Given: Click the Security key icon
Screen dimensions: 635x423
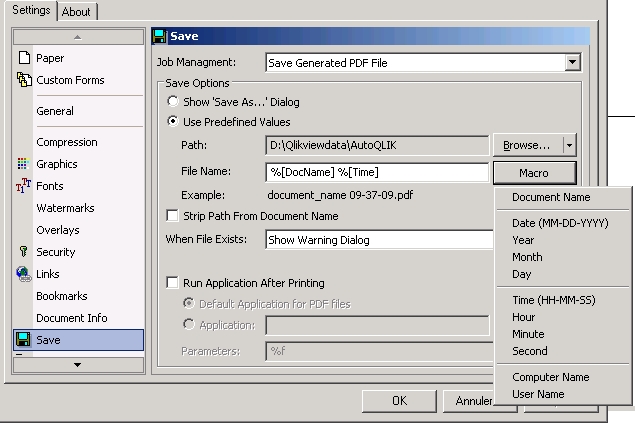Looking at the screenshot, I should (x=23, y=251).
